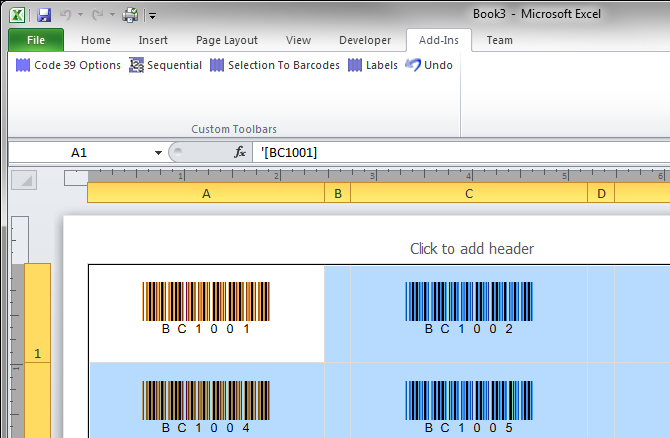Select the Add-Ins tab
The width and height of the screenshot is (670, 438).
tap(439, 40)
